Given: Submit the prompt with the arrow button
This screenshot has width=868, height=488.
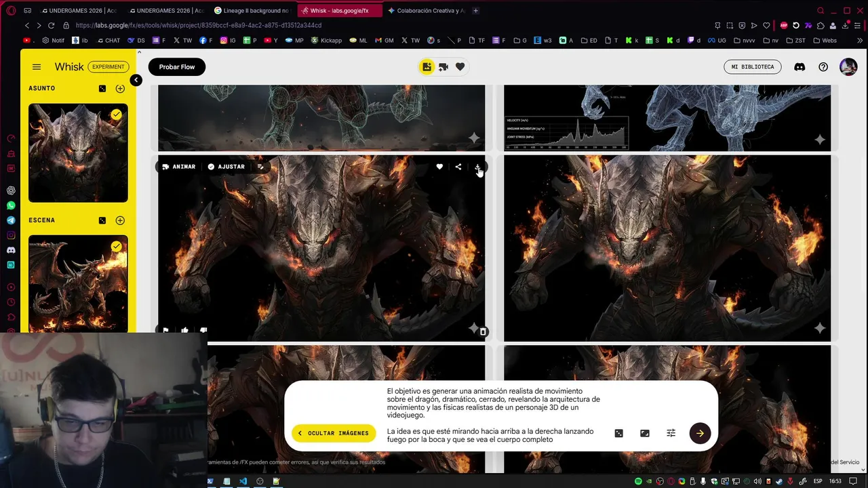Looking at the screenshot, I should click(700, 433).
